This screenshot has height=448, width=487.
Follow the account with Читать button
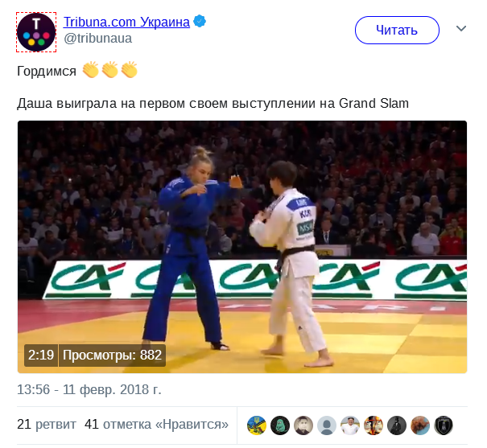coord(397,30)
